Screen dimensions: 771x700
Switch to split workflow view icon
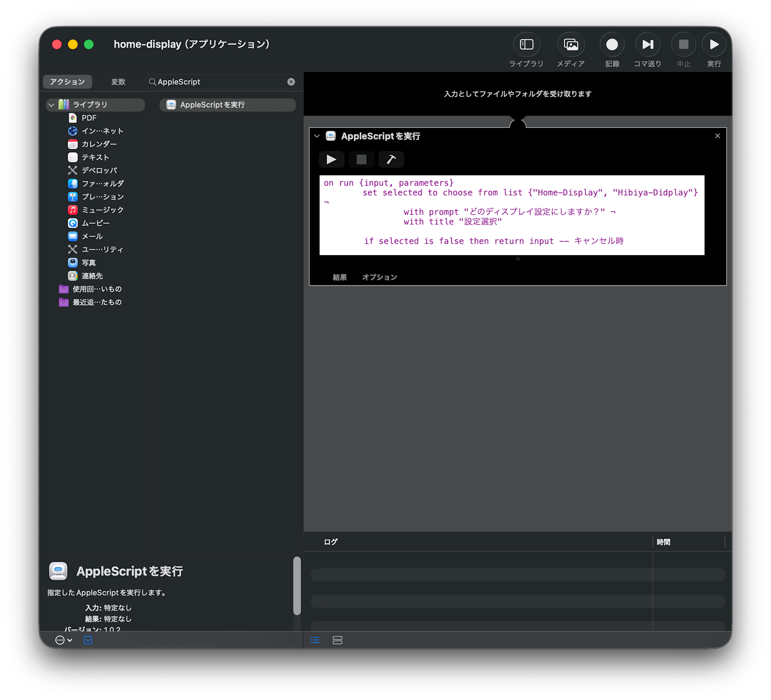[337, 640]
